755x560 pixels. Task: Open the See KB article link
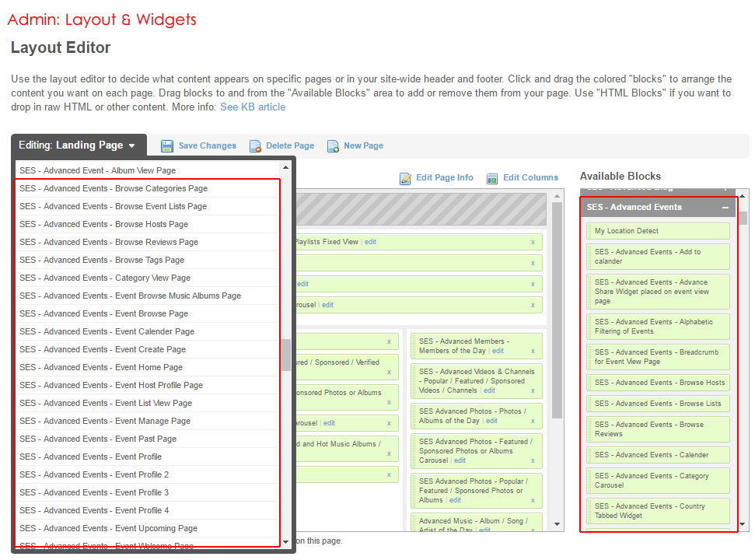[x=253, y=107]
